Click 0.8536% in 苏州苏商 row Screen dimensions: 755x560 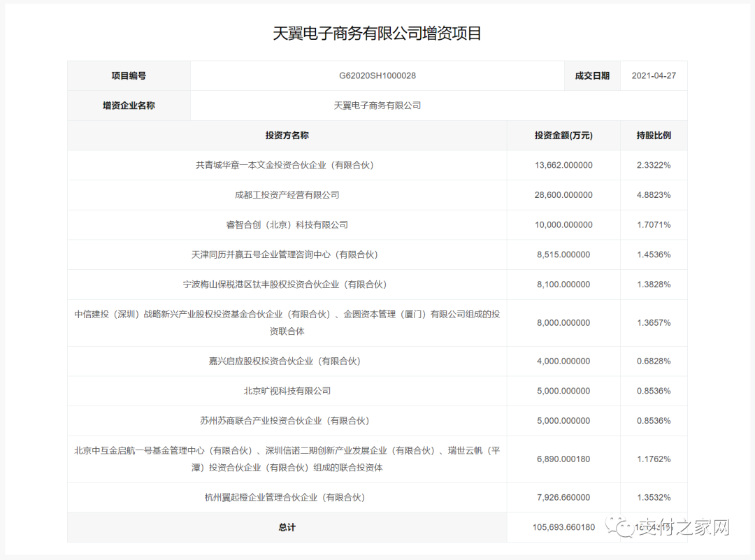coord(654,421)
